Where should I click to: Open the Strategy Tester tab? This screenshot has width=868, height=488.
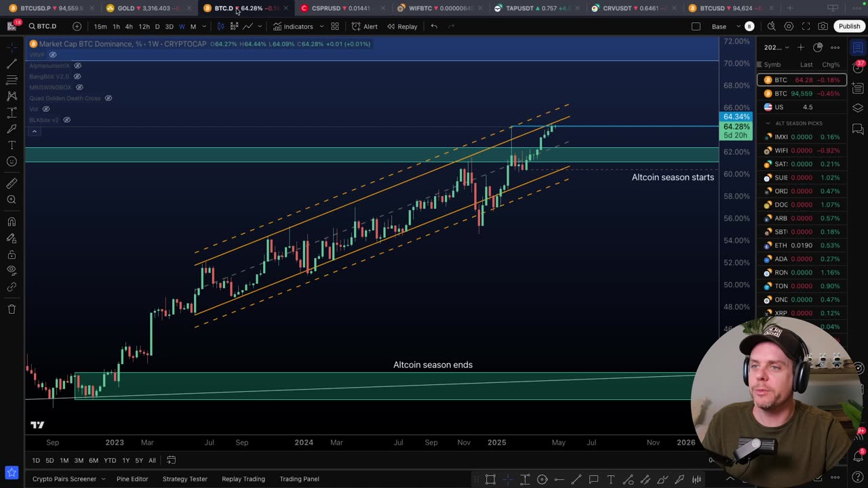coord(184,479)
